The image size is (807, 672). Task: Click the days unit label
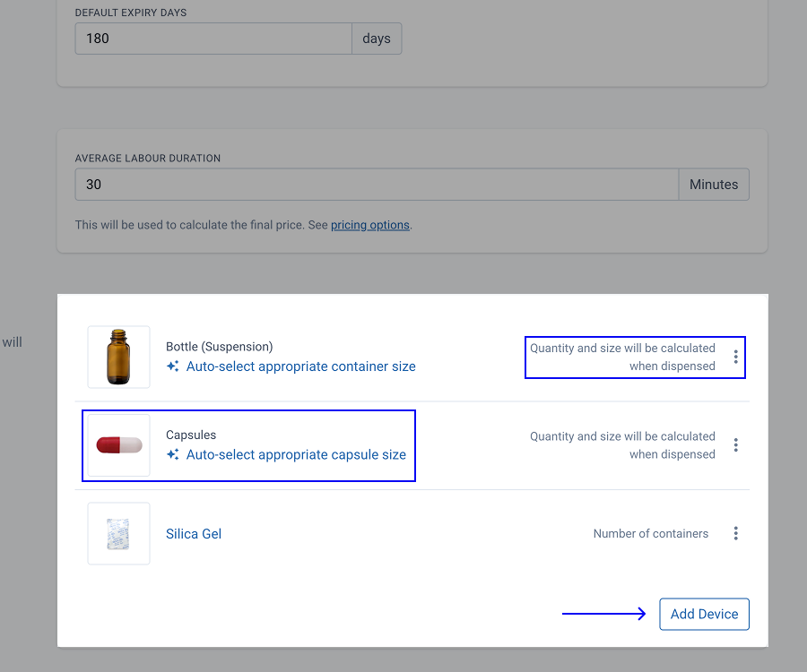click(x=376, y=39)
